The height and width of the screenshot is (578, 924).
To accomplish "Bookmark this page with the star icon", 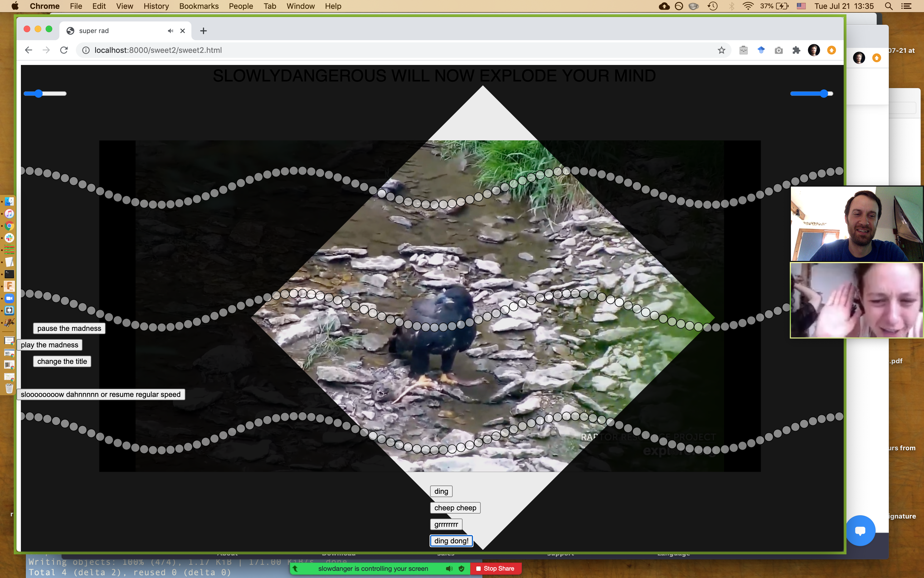I will pos(721,50).
